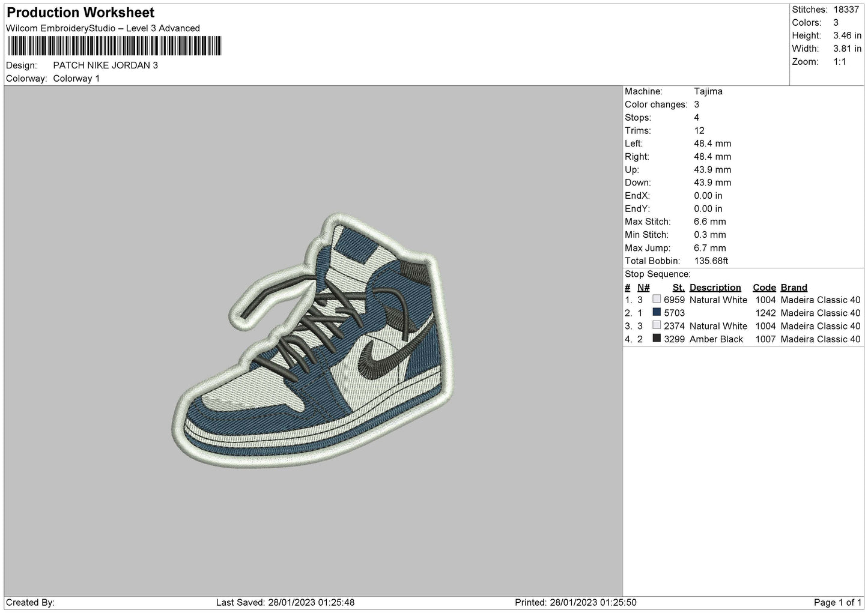The width and height of the screenshot is (868, 613).
Task: Click the Max Stitch value '6.6 mm'
Action: (x=710, y=222)
